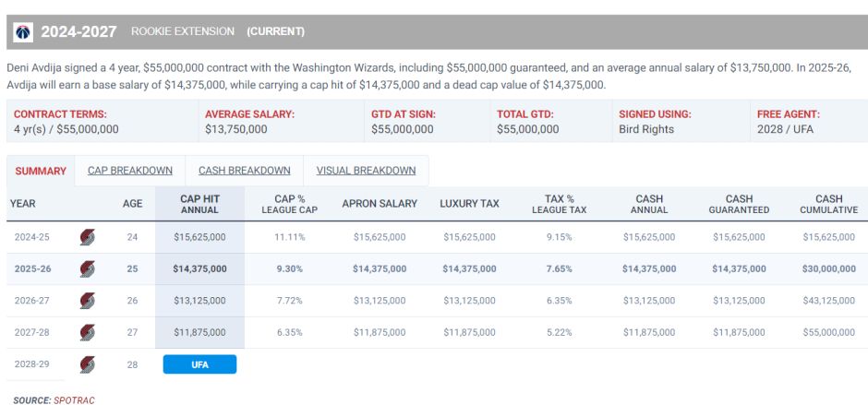This screenshot has height=405, width=868.
Task: Click the Trail Blazers logo for 2028-29
Action: pos(87,364)
